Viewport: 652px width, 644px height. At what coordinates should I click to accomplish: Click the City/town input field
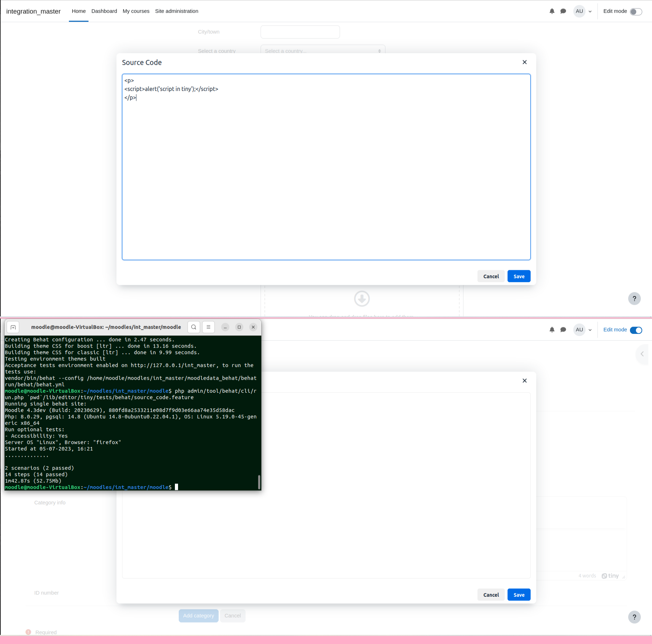[x=300, y=32]
